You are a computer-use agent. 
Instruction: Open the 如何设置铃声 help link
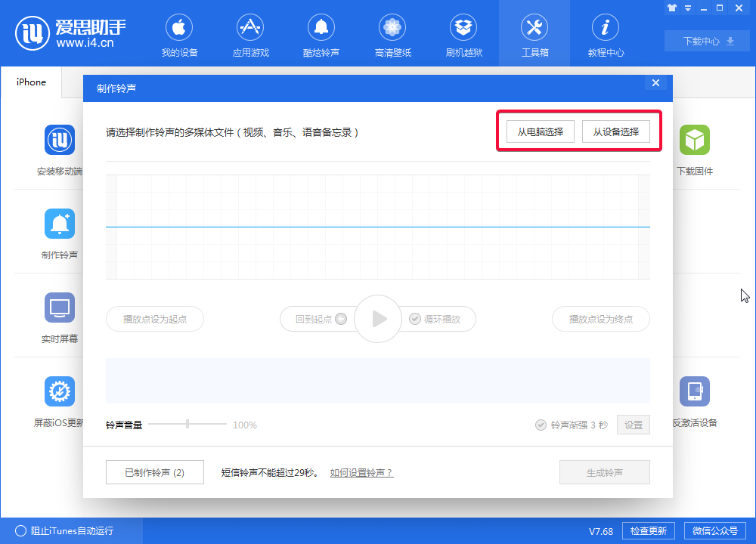point(361,471)
